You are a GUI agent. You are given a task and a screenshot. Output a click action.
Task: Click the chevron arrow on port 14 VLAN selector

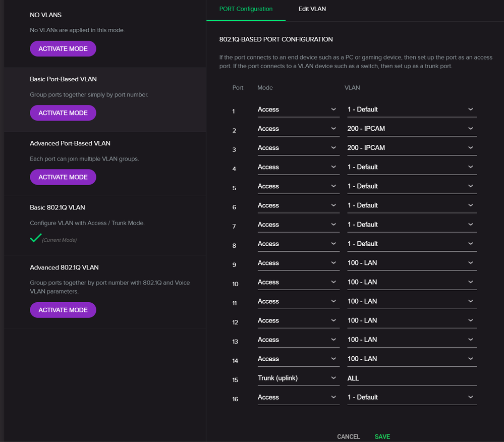pos(470,359)
